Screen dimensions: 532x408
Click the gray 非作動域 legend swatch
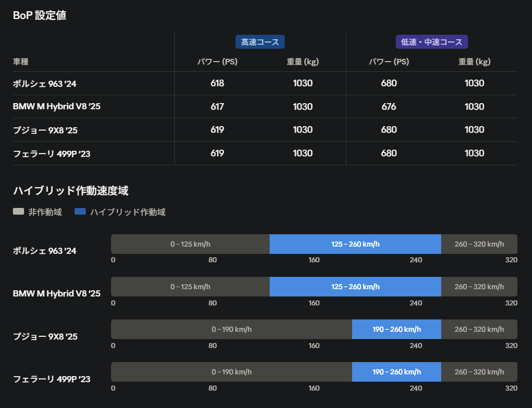click(x=18, y=211)
